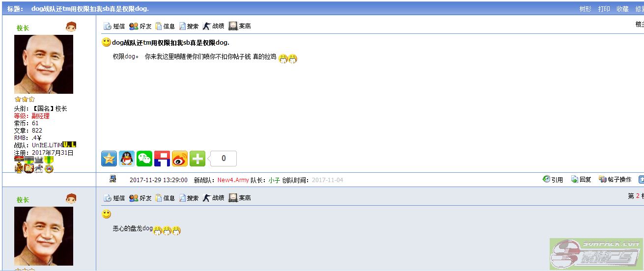Image resolution: width=644 pixels, height=271 pixels.
Task: Open 案底 record in second post toolbar
Action: pos(240,198)
